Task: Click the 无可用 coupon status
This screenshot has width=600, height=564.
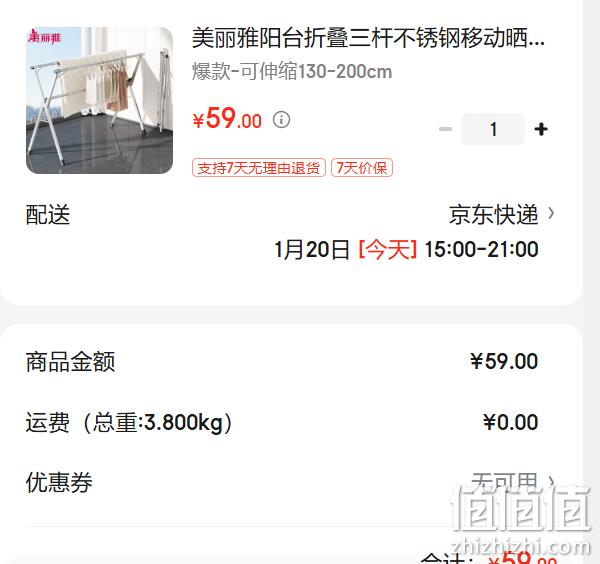Action: coord(504,482)
